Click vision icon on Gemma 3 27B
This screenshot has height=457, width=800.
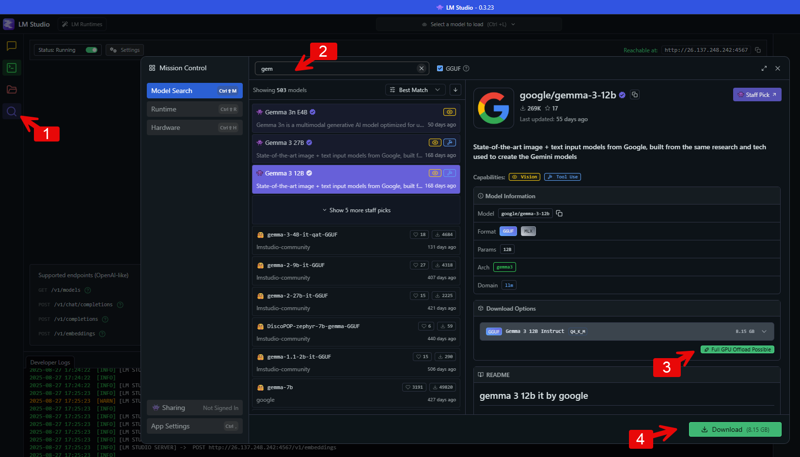pyautogui.click(x=435, y=143)
